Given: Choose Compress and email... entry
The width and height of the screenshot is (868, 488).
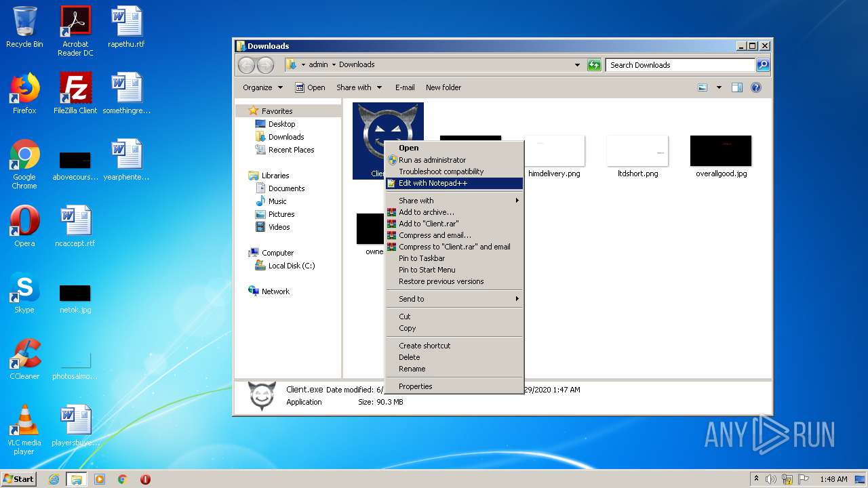Looking at the screenshot, I should click(454, 235).
